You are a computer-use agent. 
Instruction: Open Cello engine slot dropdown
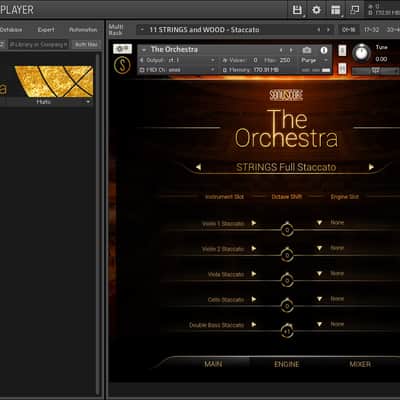319,299
